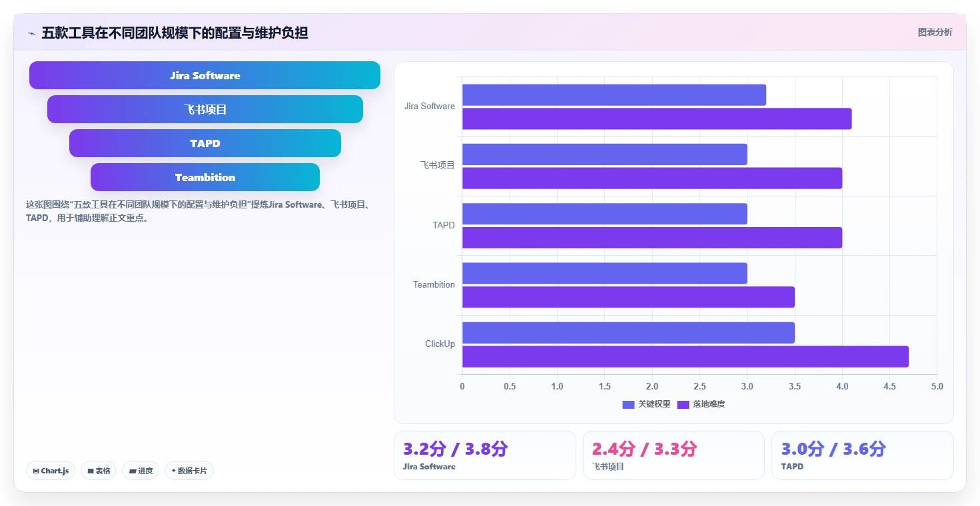This screenshot has height=506, width=980.
Task: Click the Teambition axis label
Action: 434,285
